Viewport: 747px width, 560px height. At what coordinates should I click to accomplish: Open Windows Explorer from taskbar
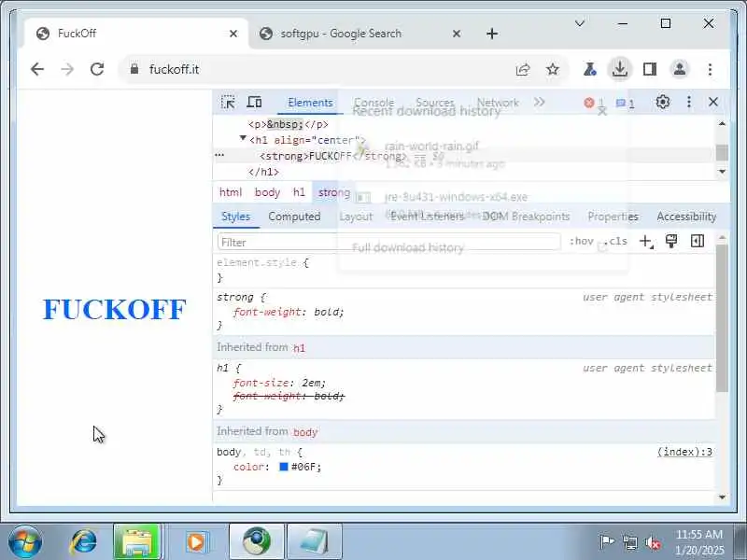coord(137,541)
